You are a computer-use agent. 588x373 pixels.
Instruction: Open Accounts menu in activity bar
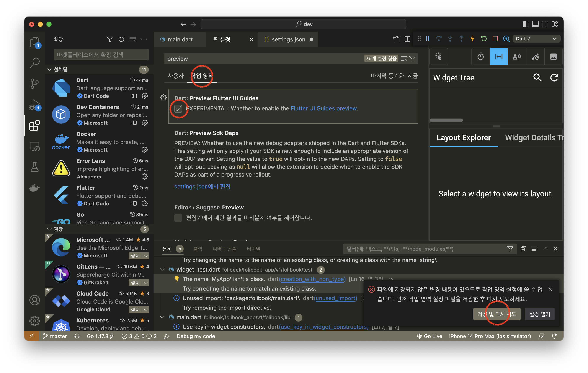click(x=34, y=300)
